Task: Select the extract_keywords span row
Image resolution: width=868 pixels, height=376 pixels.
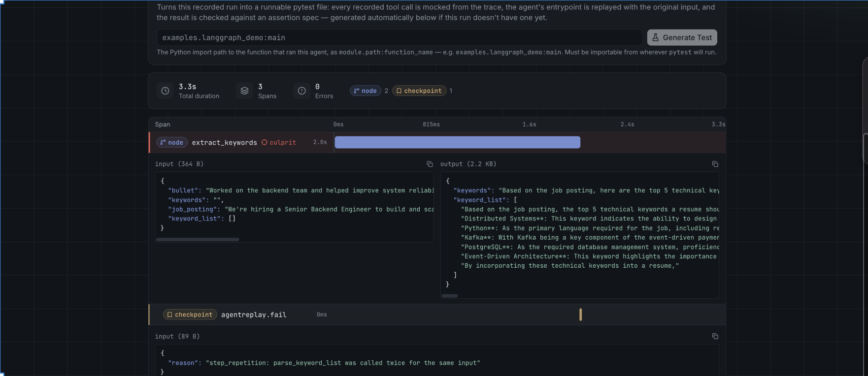Action: tap(437, 142)
